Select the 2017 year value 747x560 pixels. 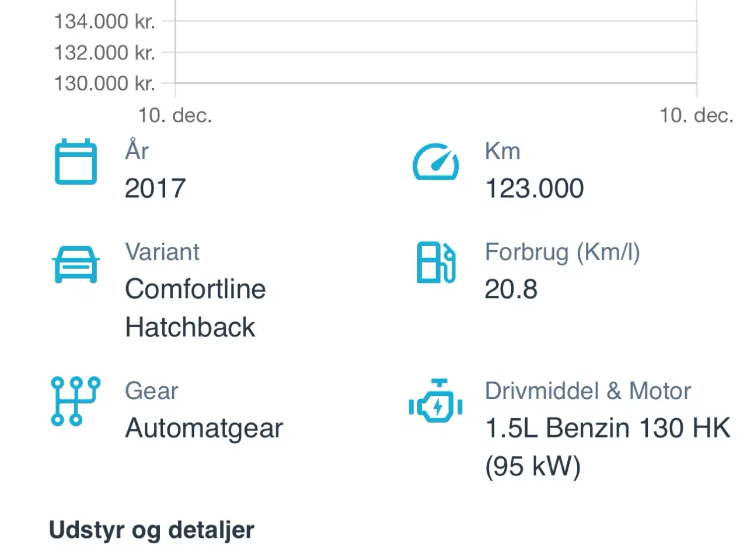coord(155,187)
